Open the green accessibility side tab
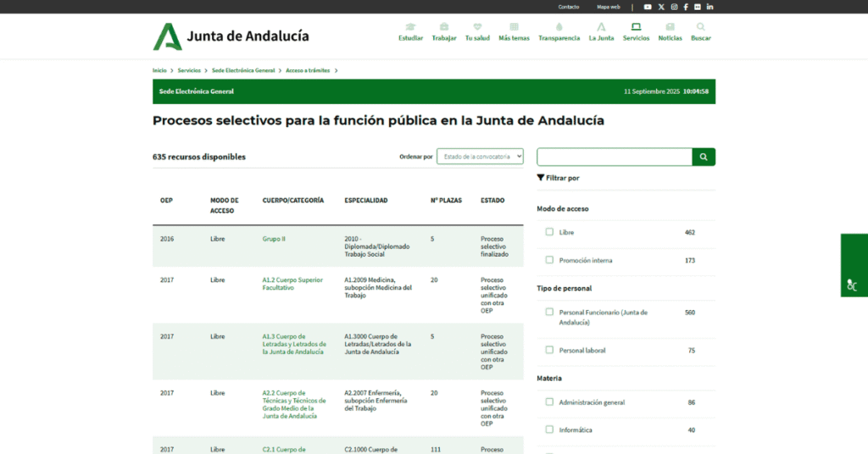The image size is (868, 454). 854,265
